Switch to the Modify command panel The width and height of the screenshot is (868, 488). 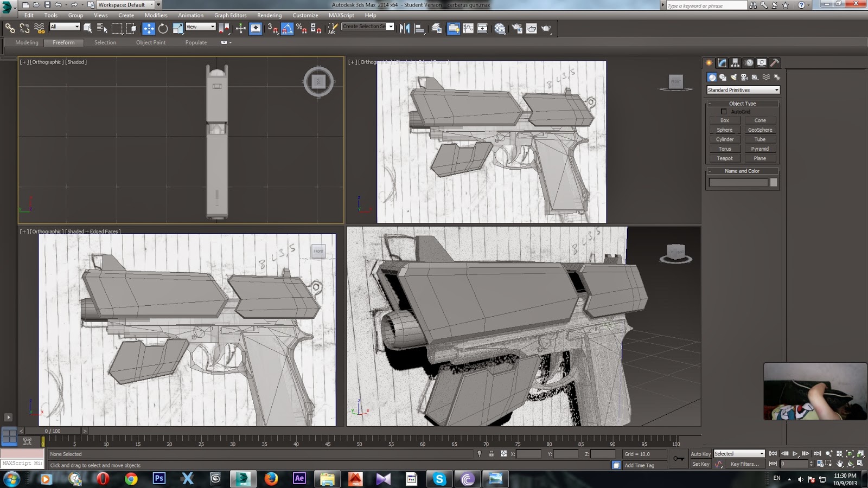click(x=722, y=63)
